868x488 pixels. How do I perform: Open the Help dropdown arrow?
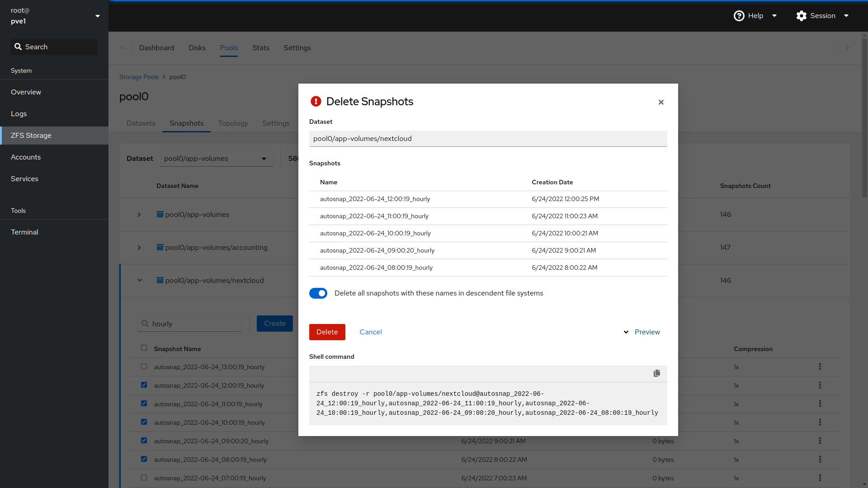774,16
